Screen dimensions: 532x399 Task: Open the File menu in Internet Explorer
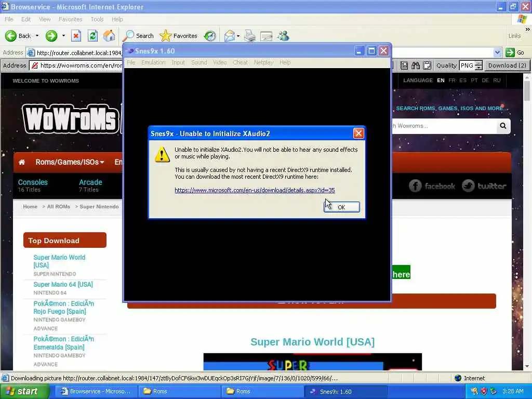tap(9, 19)
